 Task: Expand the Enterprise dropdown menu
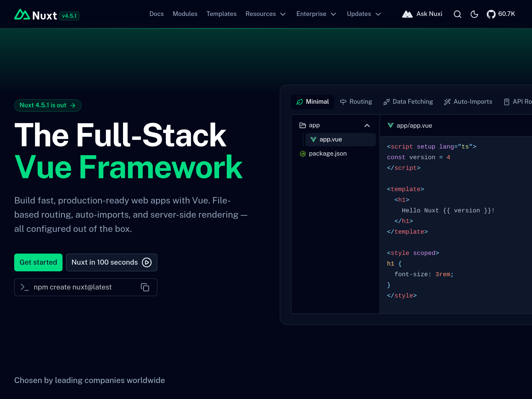pos(316,14)
